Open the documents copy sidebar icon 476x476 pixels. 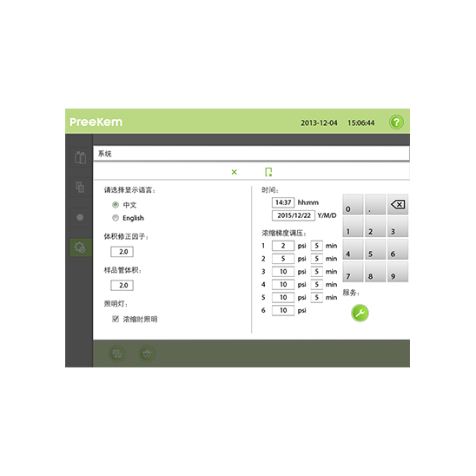point(80,187)
